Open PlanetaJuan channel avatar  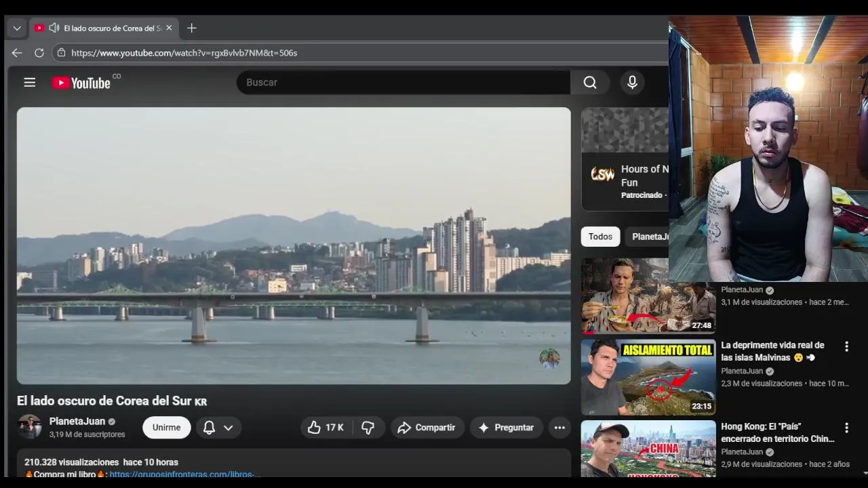tap(29, 427)
